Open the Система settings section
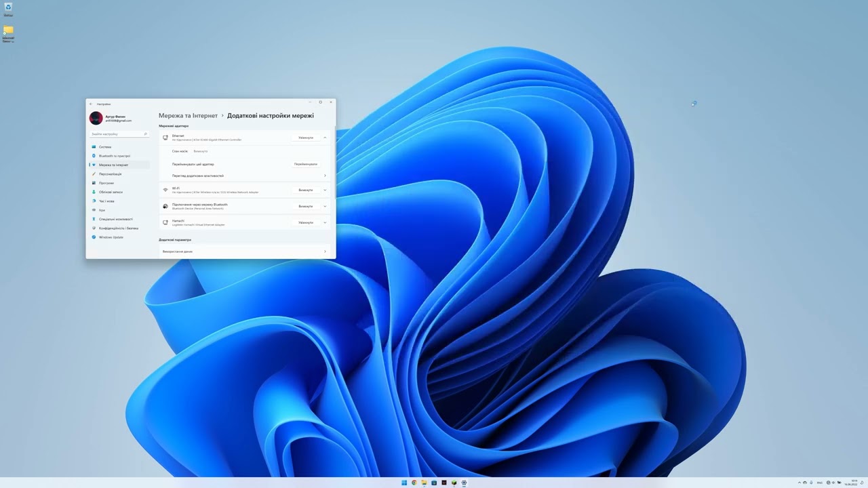This screenshot has height=488, width=868. [119, 146]
